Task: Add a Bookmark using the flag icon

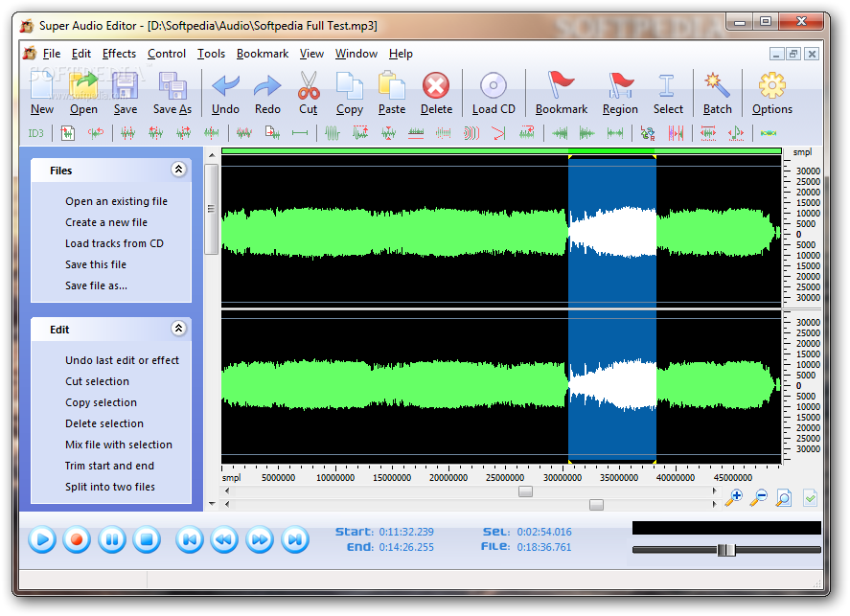Action: (x=561, y=85)
